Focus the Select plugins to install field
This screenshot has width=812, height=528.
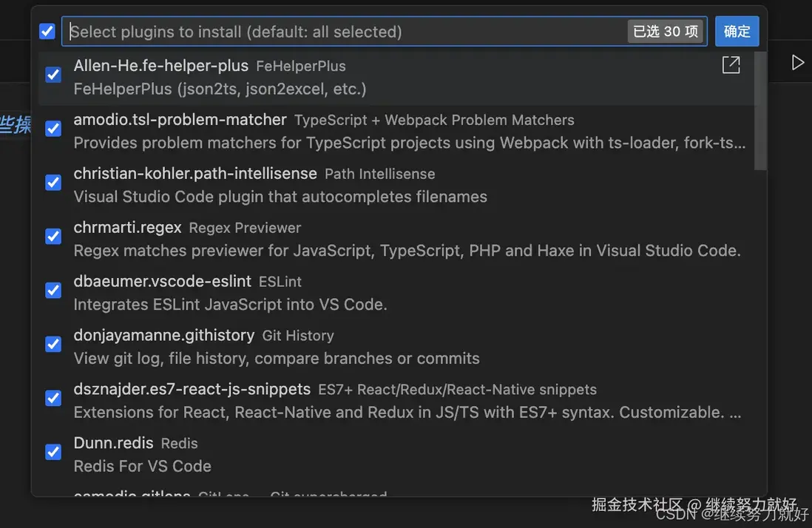click(x=340, y=32)
